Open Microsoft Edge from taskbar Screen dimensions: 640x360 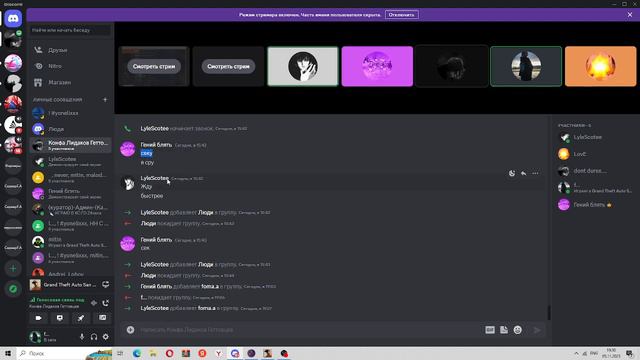coord(137,353)
